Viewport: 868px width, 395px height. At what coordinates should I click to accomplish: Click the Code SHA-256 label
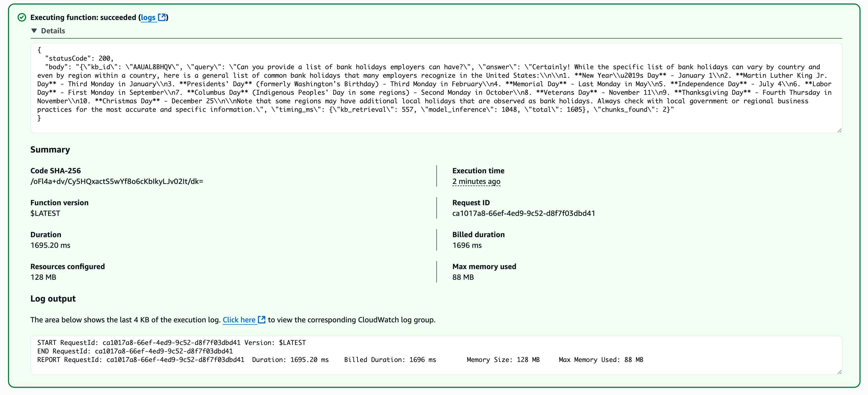[56, 171]
